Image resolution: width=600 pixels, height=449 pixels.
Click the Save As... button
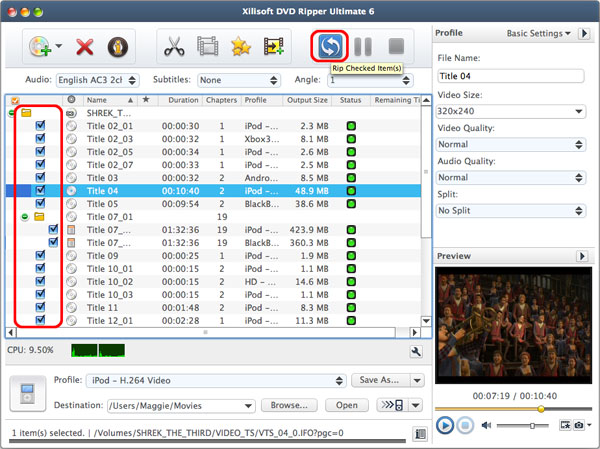[379, 380]
